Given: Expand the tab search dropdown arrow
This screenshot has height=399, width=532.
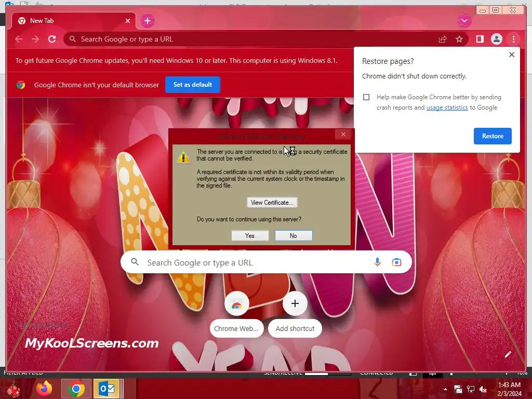Looking at the screenshot, I should click(464, 21).
